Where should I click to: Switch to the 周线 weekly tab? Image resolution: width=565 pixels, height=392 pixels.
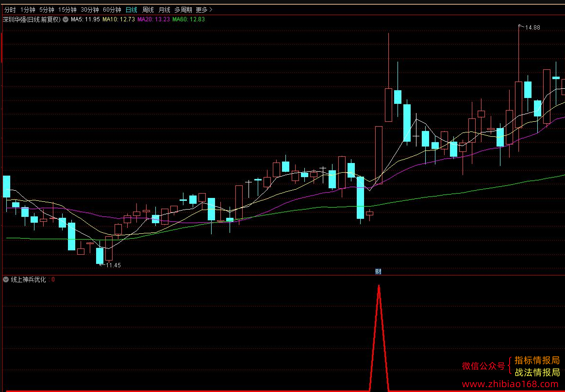[148, 10]
